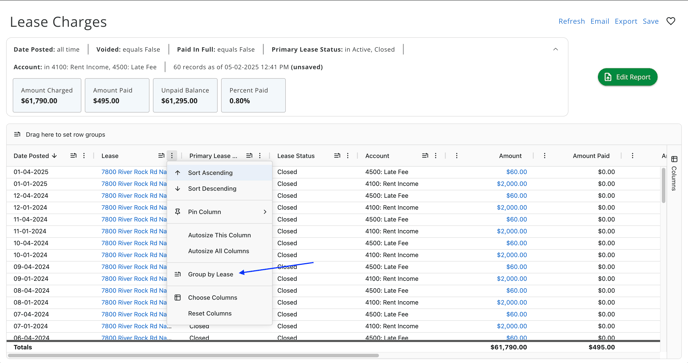The height and width of the screenshot is (363, 688).
Task: Click the Columns vertical tab label
Action: [x=674, y=178]
